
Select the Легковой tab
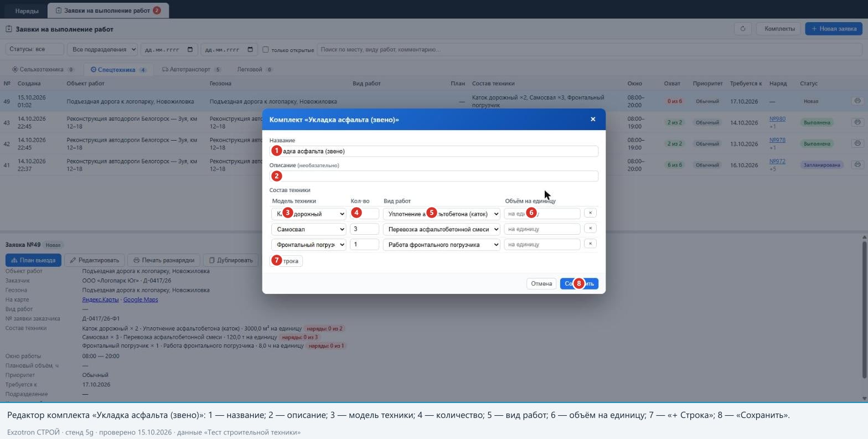255,70
